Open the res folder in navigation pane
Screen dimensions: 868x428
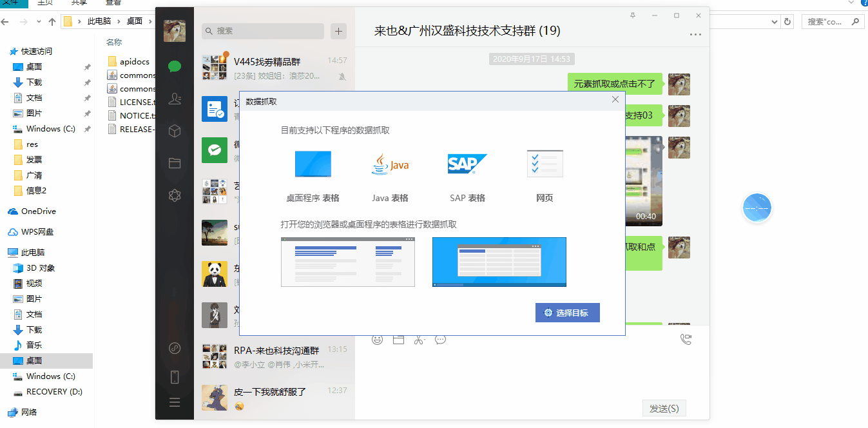[x=32, y=144]
